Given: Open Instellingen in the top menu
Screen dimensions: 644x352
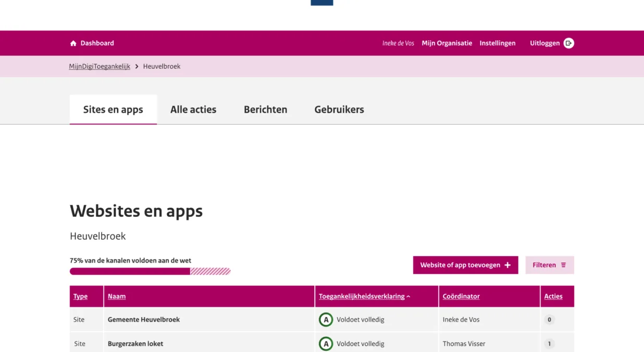Looking at the screenshot, I should 497,43.
